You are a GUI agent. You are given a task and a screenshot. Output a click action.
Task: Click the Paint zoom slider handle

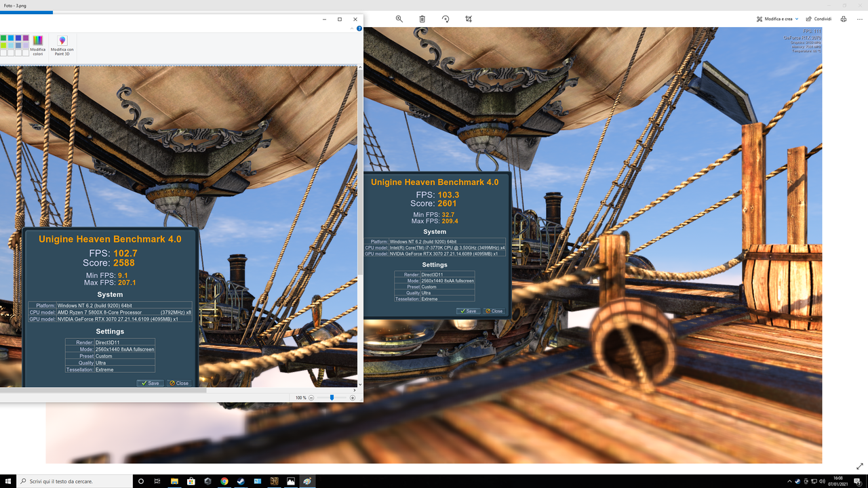(332, 398)
